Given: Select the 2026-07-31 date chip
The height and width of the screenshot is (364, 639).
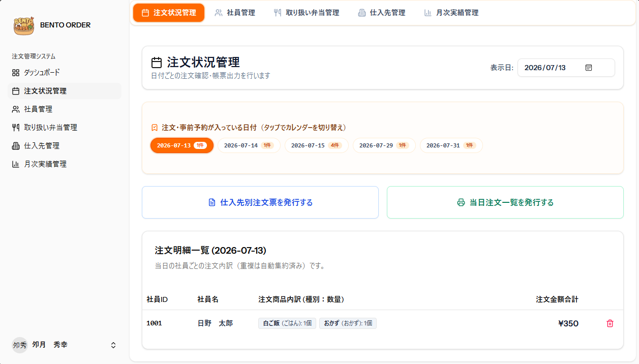Looking at the screenshot, I should pyautogui.click(x=451, y=145).
